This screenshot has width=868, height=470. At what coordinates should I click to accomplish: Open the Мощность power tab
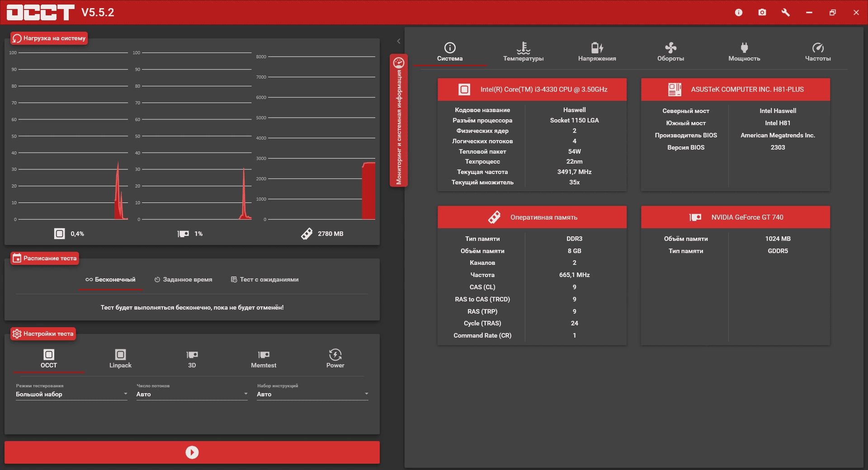click(x=744, y=52)
